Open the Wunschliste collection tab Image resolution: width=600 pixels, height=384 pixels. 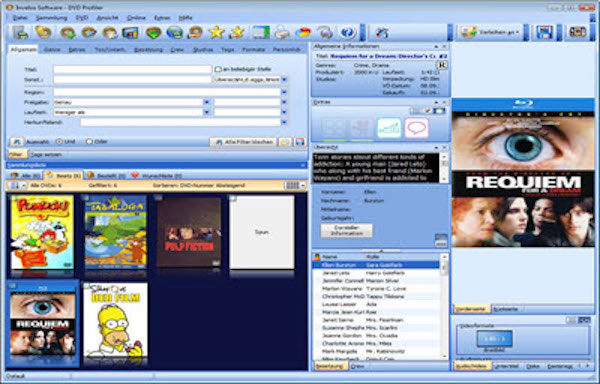pos(157,176)
